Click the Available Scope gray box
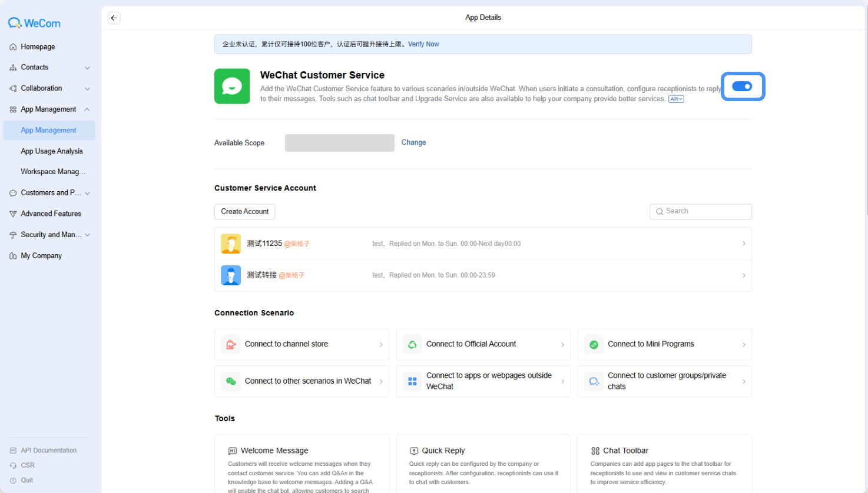This screenshot has height=493, width=868. pyautogui.click(x=340, y=143)
